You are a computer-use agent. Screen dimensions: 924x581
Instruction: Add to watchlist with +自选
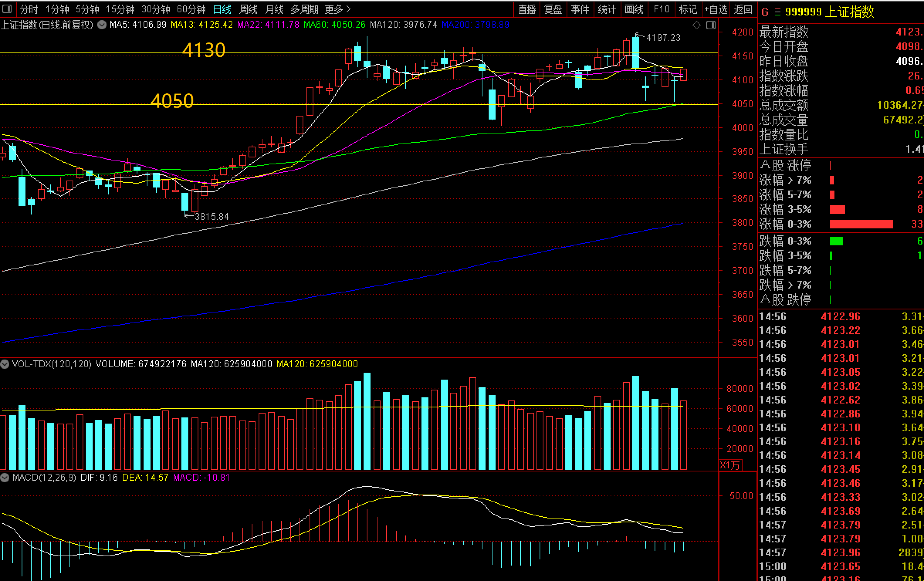tap(715, 9)
